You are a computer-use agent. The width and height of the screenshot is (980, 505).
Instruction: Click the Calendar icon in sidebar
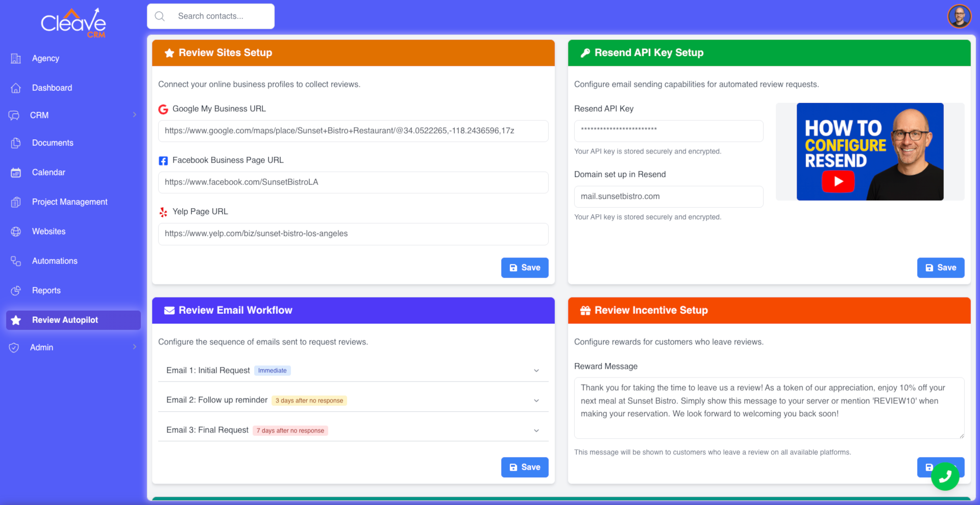[16, 173]
